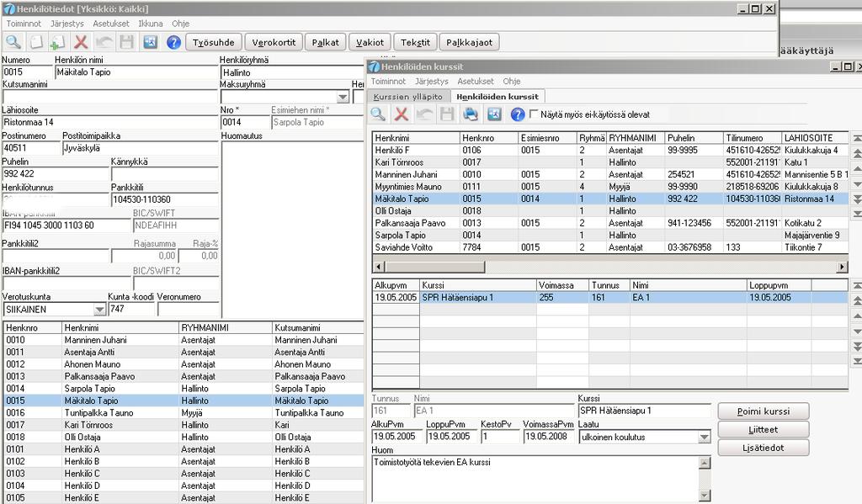The image size is (862, 504).
Task: Open help via blue question mark in Henkilöiden kurssit
Action: pyautogui.click(x=518, y=114)
